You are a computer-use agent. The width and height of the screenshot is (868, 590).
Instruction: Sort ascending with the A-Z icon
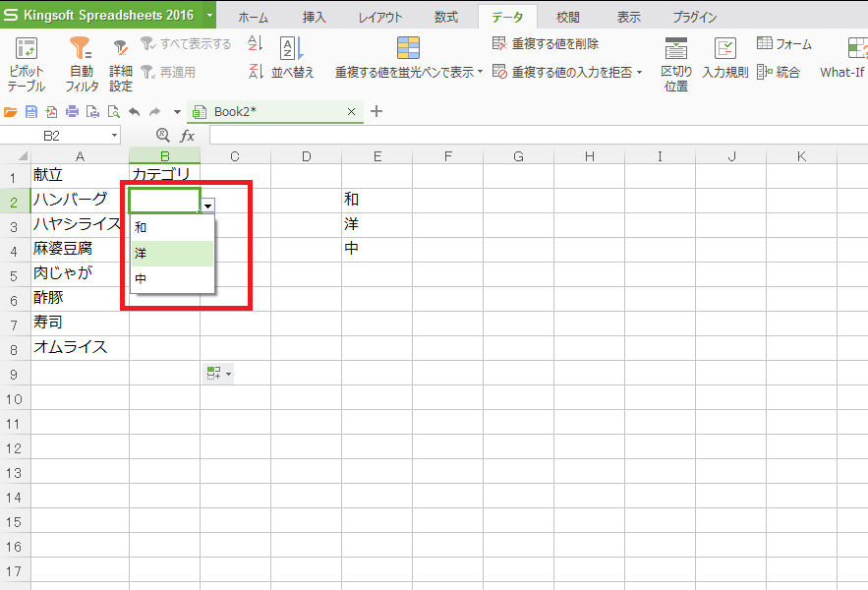pos(256,44)
